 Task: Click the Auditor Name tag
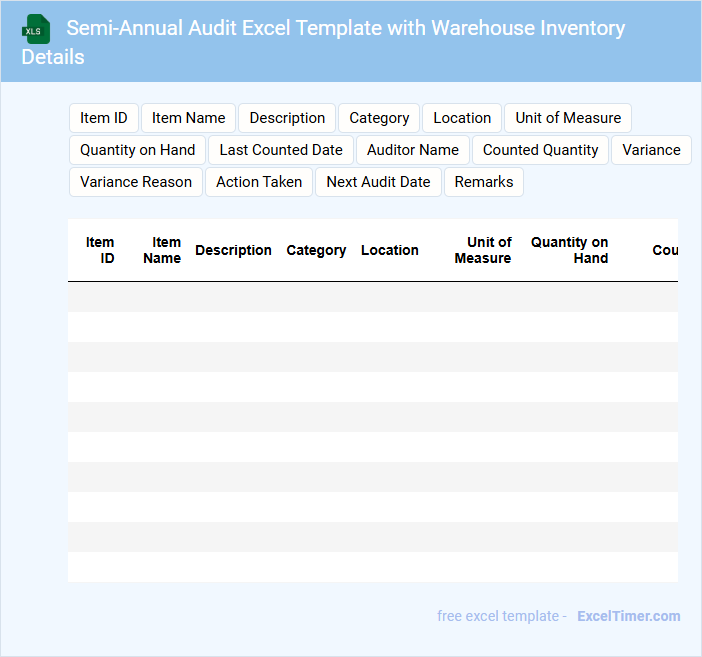click(x=413, y=150)
